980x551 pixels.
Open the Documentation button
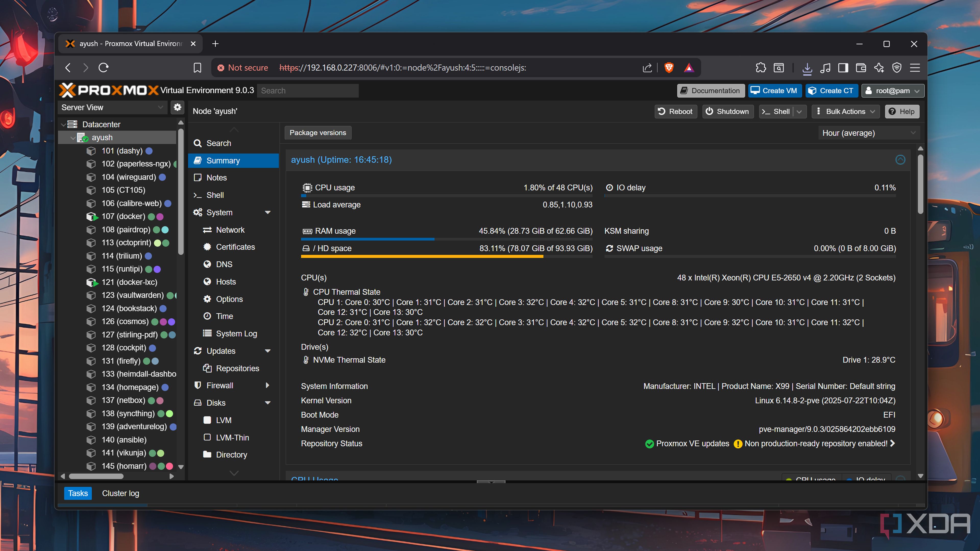pyautogui.click(x=711, y=91)
